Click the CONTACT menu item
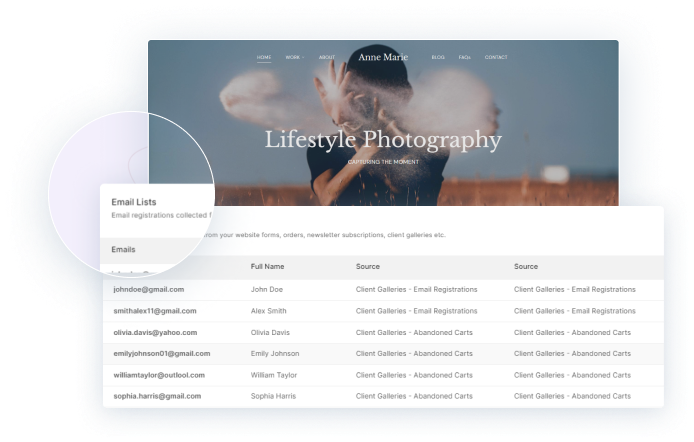The width and height of the screenshot is (694, 442). 496,57
